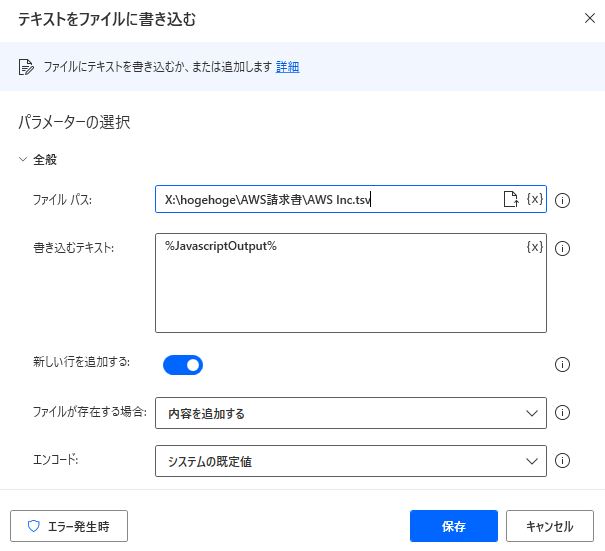The image size is (605, 551).
Task: Click the キャンセル button
Action: 550,526
